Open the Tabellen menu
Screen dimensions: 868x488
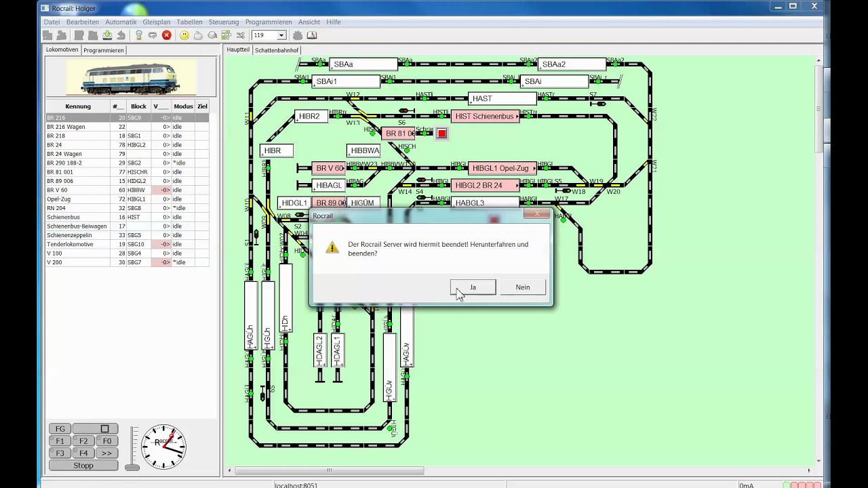point(190,22)
